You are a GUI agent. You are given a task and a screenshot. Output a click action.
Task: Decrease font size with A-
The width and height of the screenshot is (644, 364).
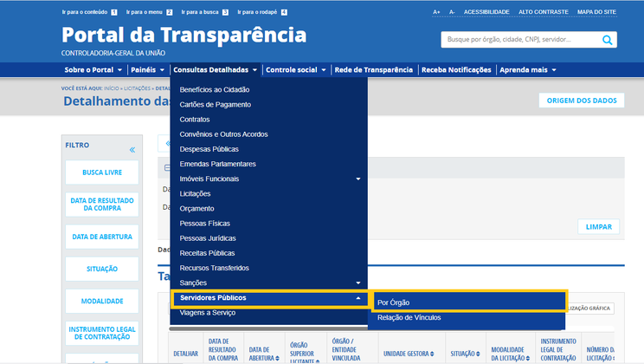452,12
